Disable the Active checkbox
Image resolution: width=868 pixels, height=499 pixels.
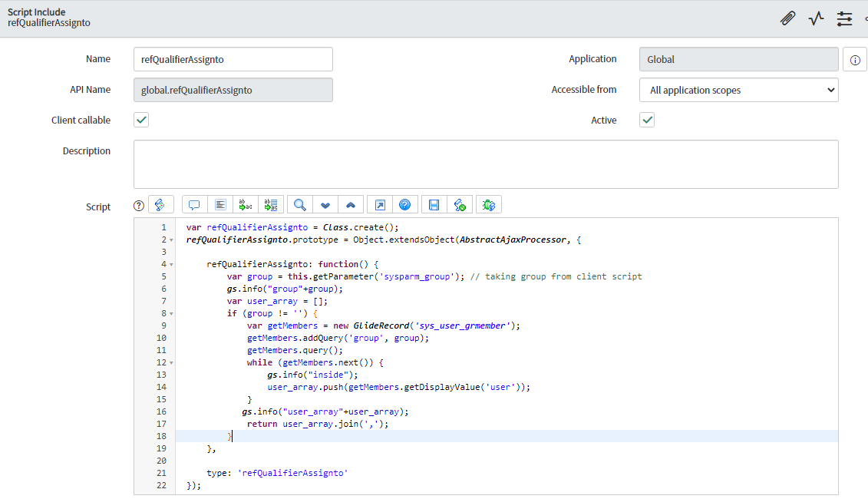[x=646, y=120]
